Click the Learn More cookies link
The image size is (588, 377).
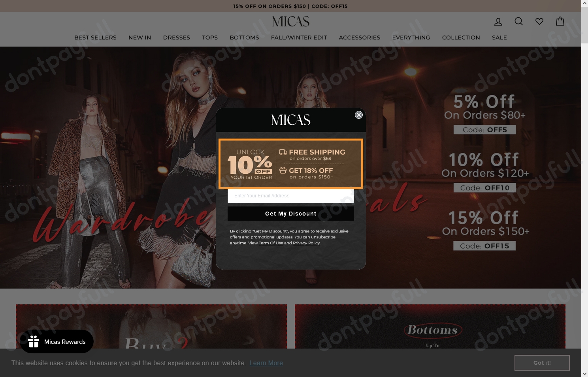(266, 363)
